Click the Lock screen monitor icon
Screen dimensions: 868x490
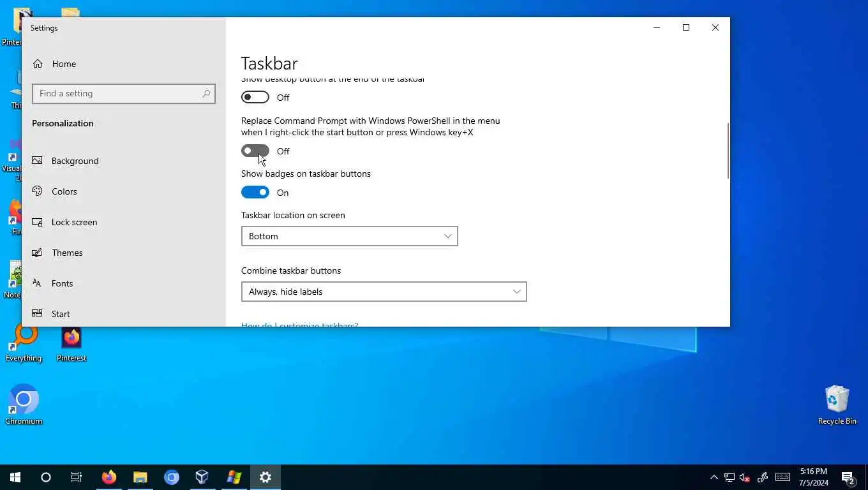tap(38, 222)
